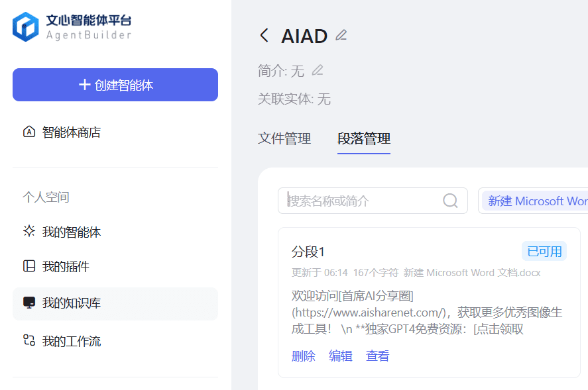
Task: Switch to the 文件管理 tab
Action: pos(284,138)
